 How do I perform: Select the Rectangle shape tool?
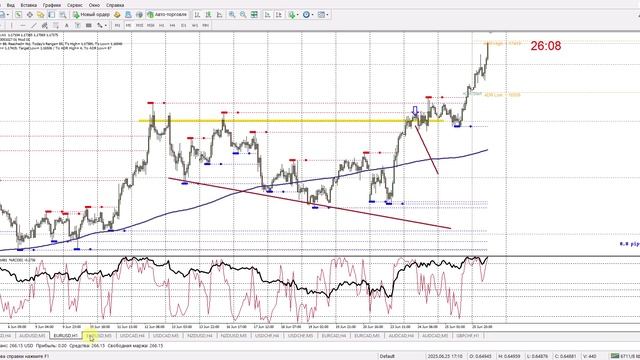click(89, 25)
